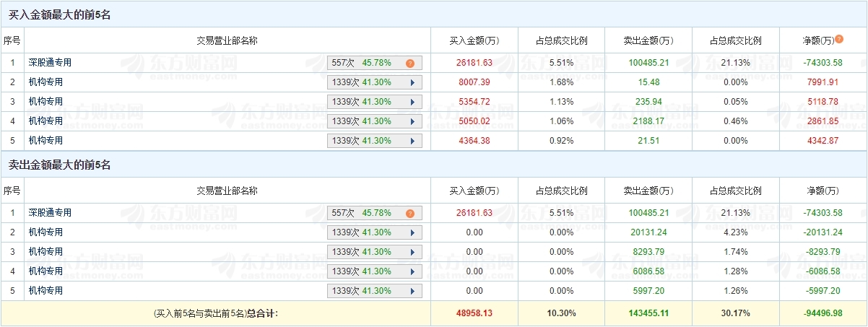Image resolution: width=868 pixels, height=327 pixels.
Task: Click the 买入金额最大的前5名 section heading
Action: 59,14
